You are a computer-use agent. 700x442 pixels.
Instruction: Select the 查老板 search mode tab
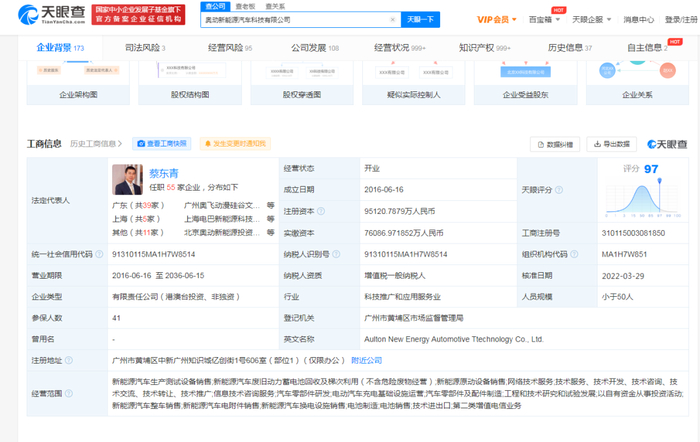tap(244, 6)
